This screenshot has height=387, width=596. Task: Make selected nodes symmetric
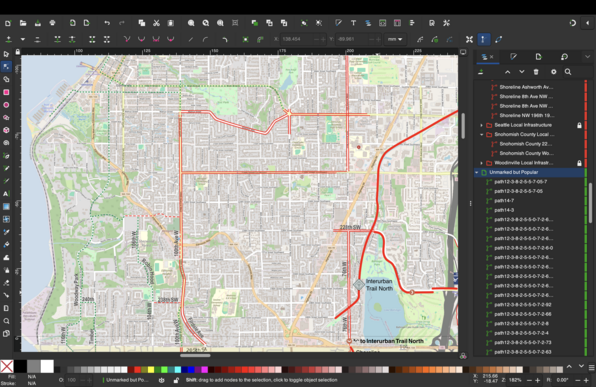pos(156,39)
